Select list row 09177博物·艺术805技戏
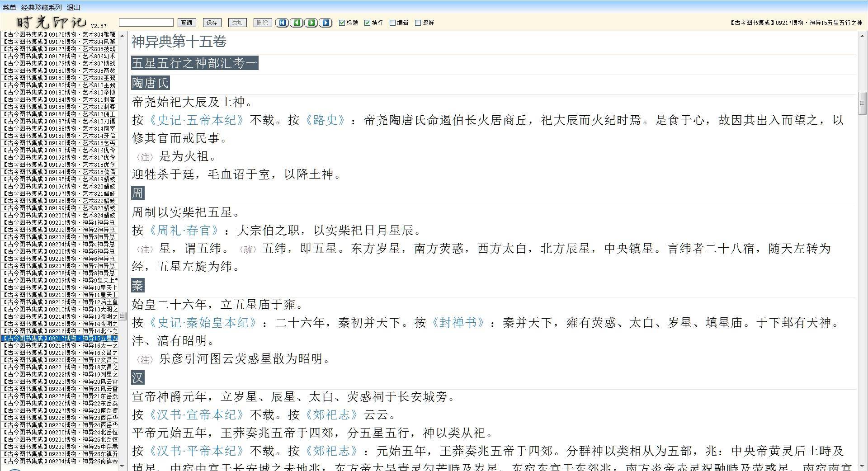This screenshot has width=868, height=471. pos(59,49)
